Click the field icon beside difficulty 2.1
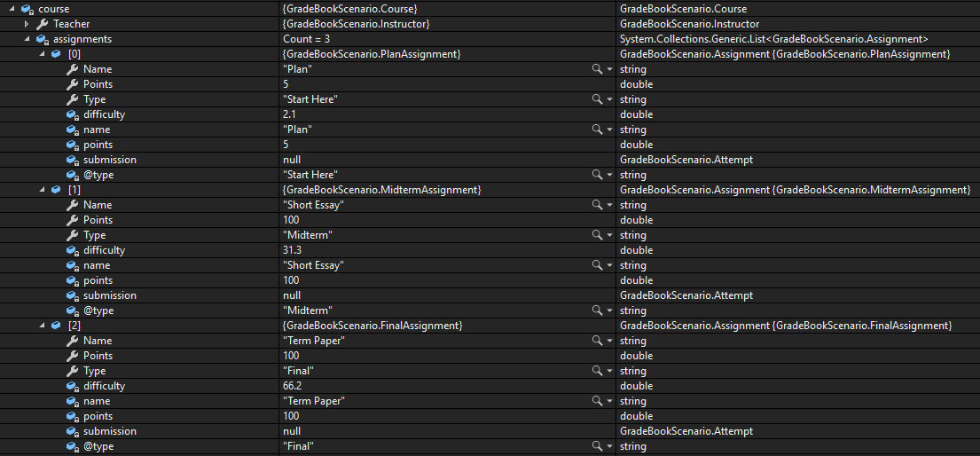The image size is (980, 456). [73, 114]
